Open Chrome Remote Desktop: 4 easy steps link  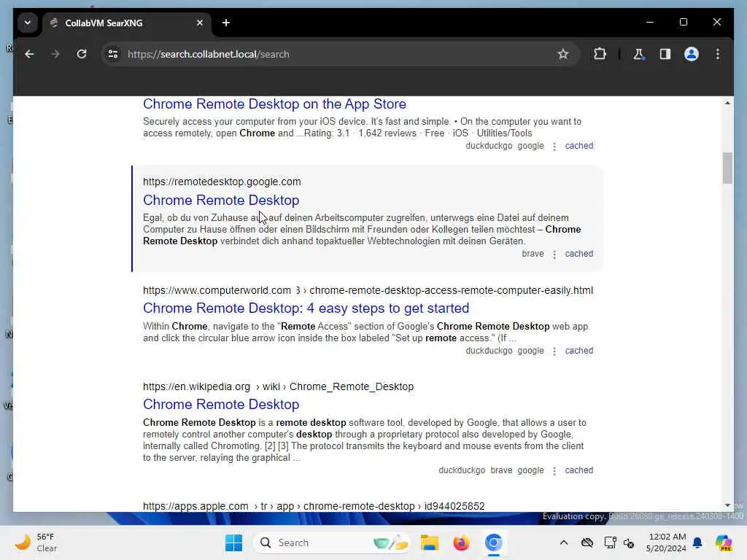coord(306,308)
